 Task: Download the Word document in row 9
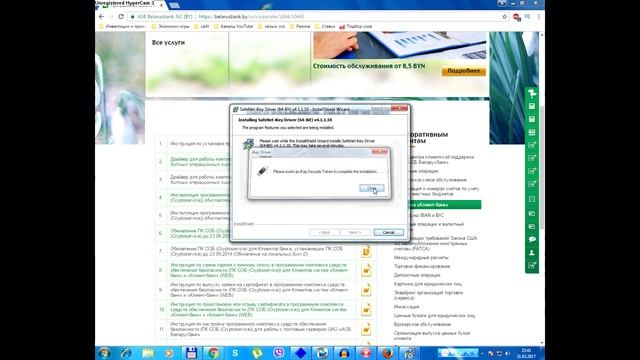366,290
